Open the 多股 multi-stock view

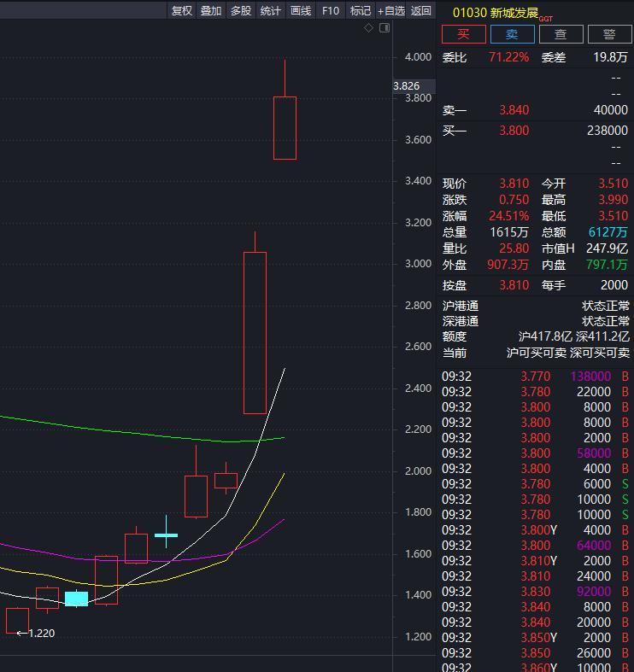pyautogui.click(x=241, y=11)
